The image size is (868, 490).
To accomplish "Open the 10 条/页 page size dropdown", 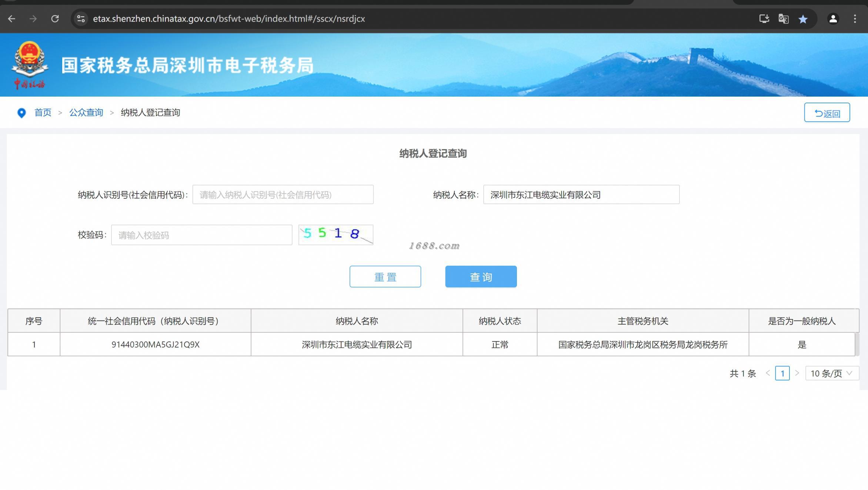I will [832, 373].
